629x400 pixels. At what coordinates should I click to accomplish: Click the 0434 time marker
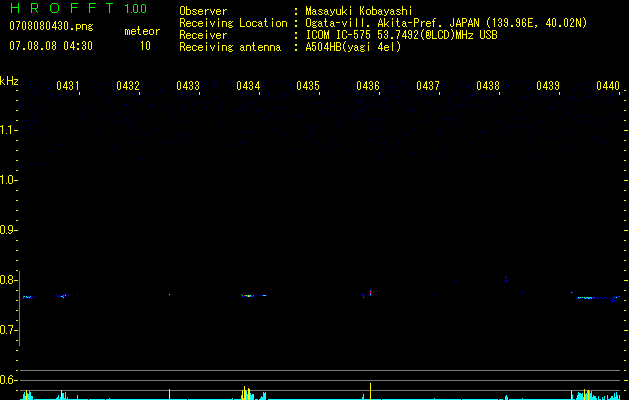click(248, 85)
